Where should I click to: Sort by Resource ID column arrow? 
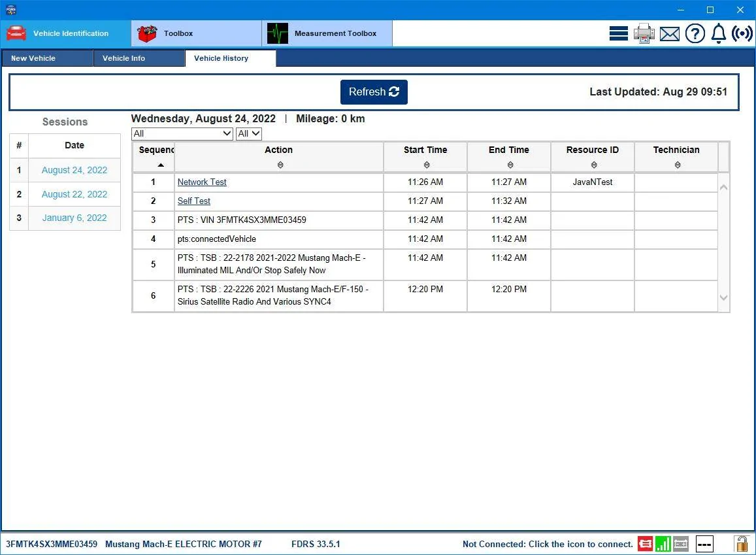[593, 165]
